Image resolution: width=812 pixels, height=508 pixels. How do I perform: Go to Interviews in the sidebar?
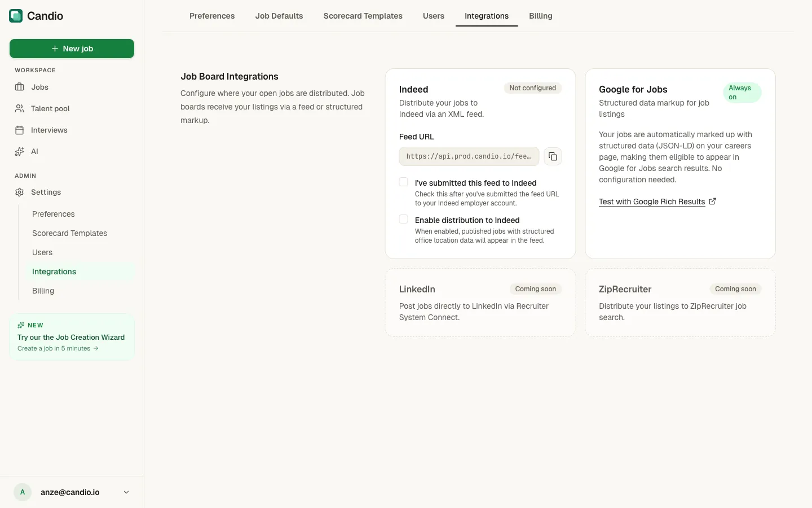(x=72, y=130)
